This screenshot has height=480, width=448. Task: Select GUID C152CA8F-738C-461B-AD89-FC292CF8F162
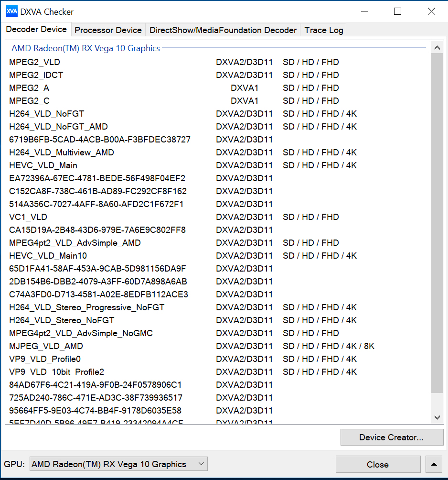tap(217, 191)
